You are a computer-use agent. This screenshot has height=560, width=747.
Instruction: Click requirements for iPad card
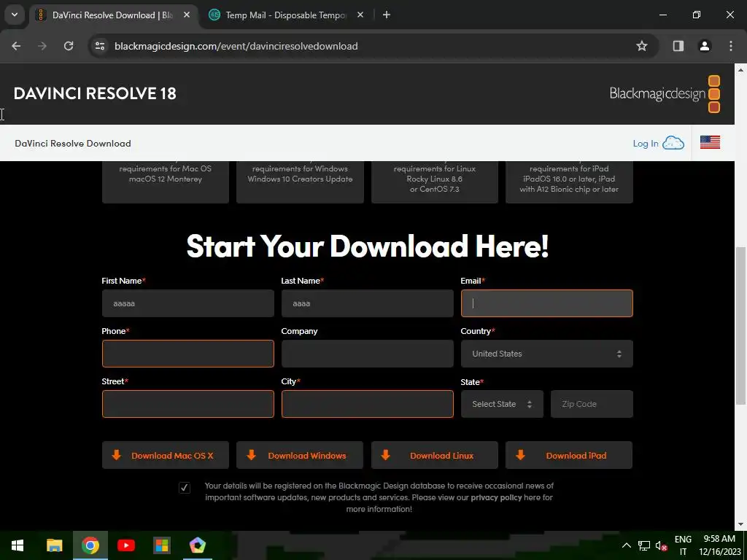tap(569, 182)
